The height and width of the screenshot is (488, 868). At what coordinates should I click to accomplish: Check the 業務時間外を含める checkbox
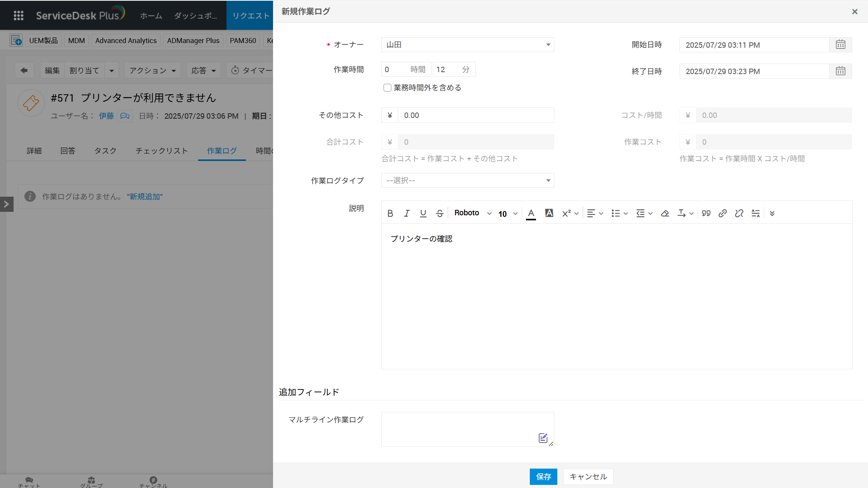387,88
